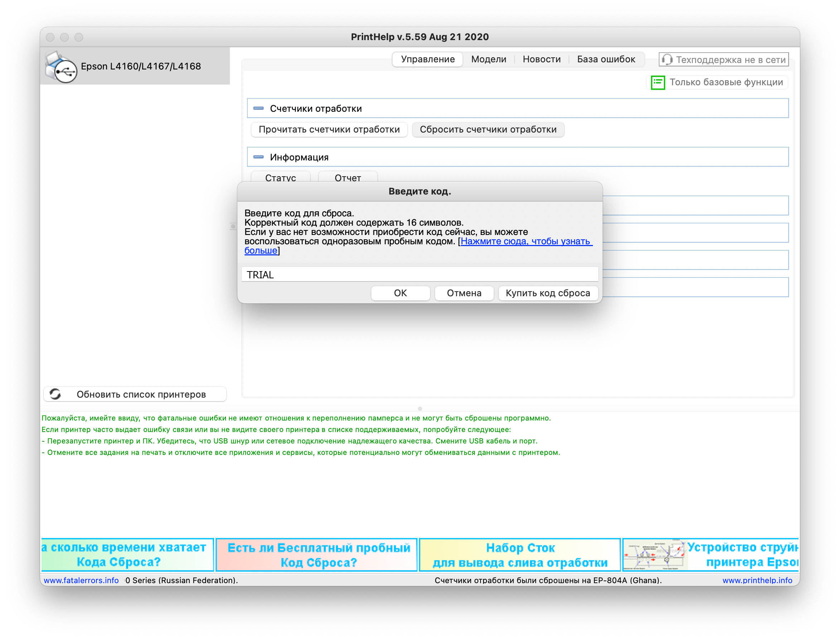The height and width of the screenshot is (639, 840).
Task: Open the База ошибок tab
Action: [x=606, y=59]
